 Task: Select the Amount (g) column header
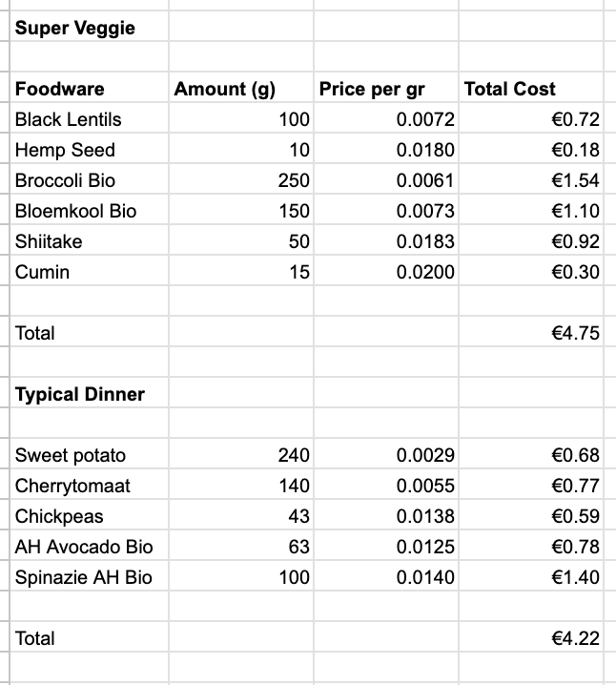[225, 90]
